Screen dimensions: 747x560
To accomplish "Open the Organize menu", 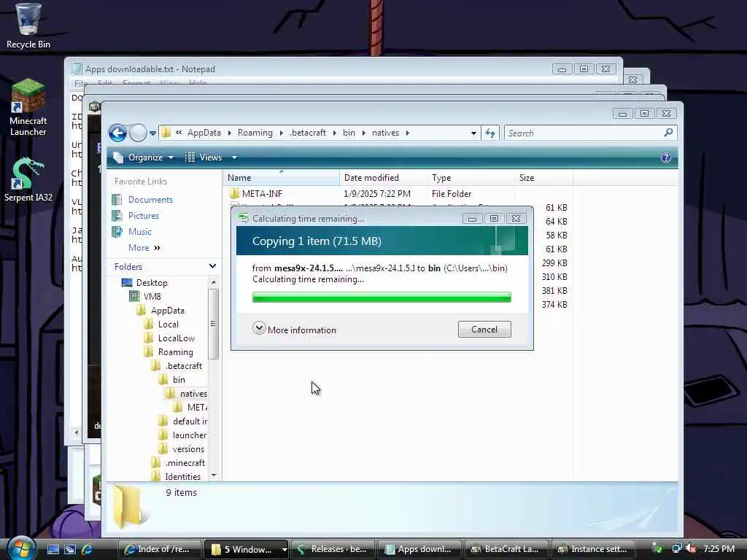I will [x=144, y=157].
